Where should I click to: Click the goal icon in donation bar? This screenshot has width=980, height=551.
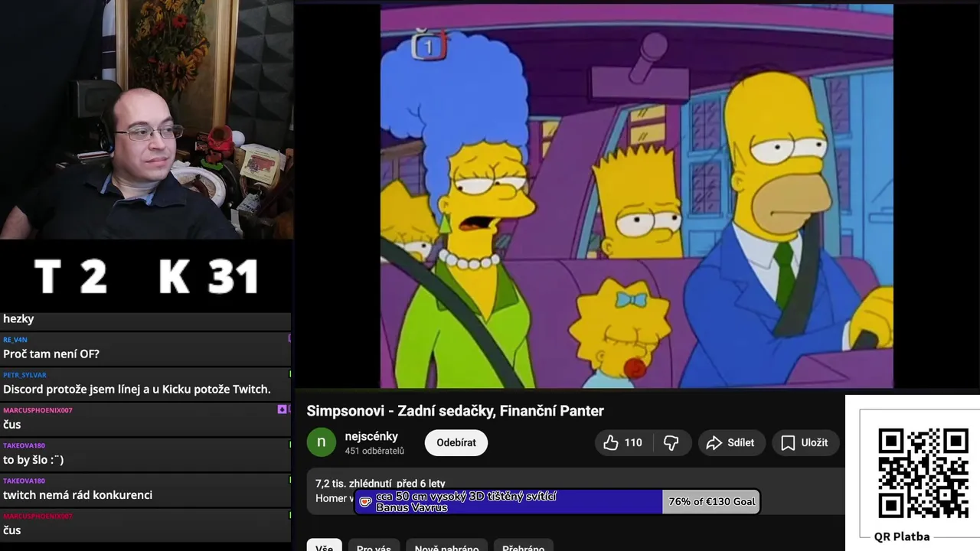(366, 502)
